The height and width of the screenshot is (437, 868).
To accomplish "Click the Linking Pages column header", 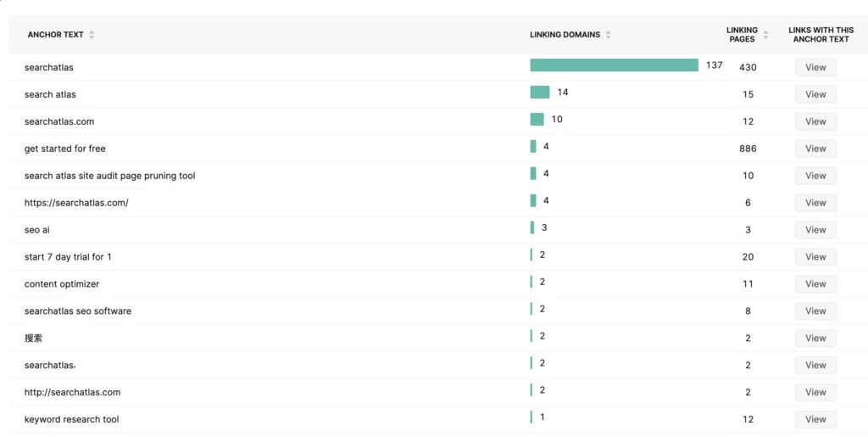I will (742, 34).
